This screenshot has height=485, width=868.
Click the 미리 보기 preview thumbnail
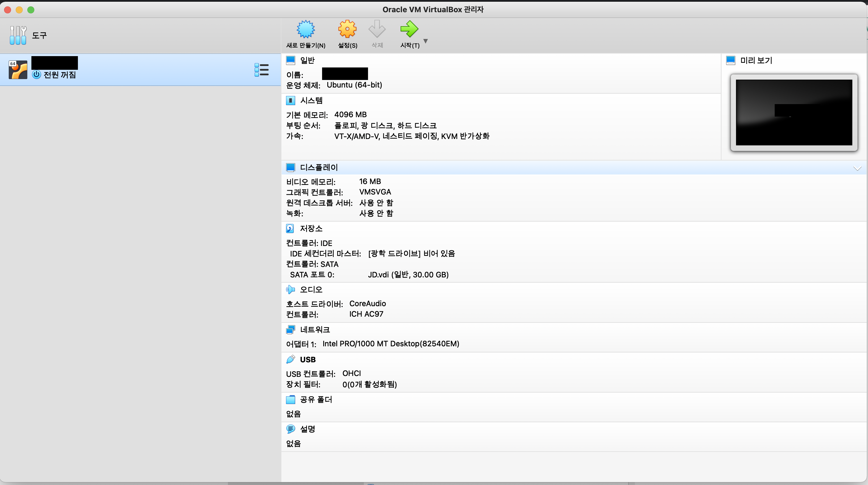pos(794,112)
